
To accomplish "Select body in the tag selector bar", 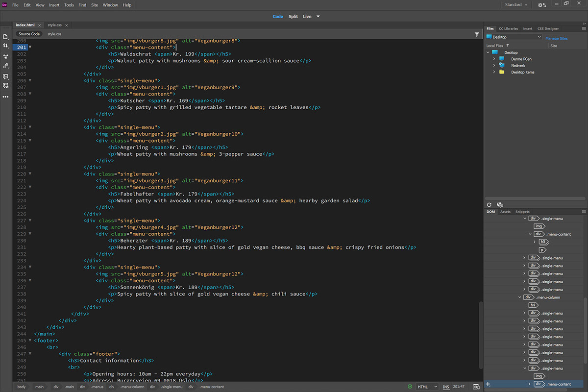I will coord(22,387).
